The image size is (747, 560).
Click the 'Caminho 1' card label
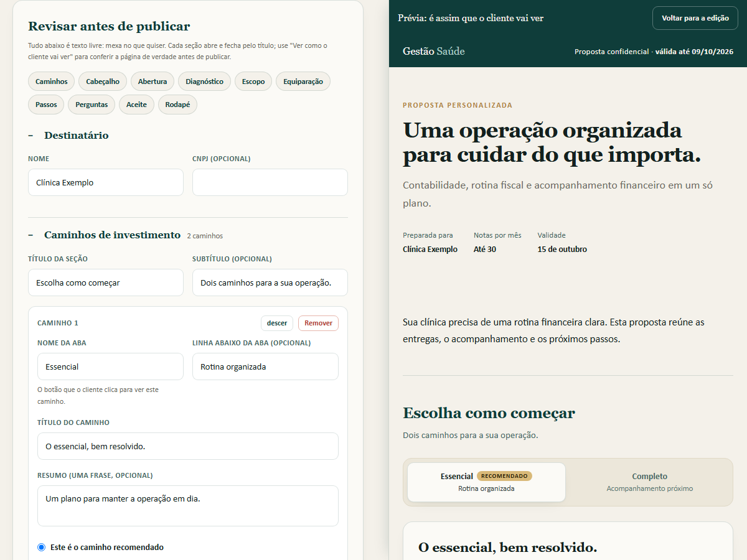pos(58,323)
